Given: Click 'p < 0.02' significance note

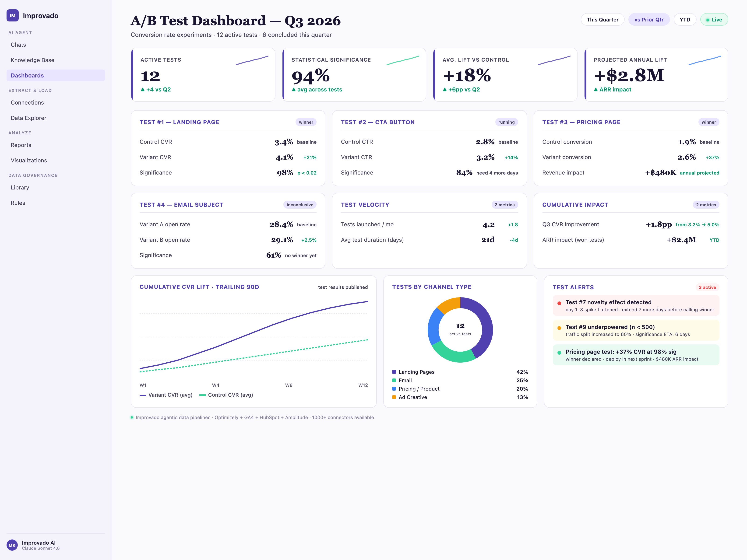Looking at the screenshot, I should [307, 173].
